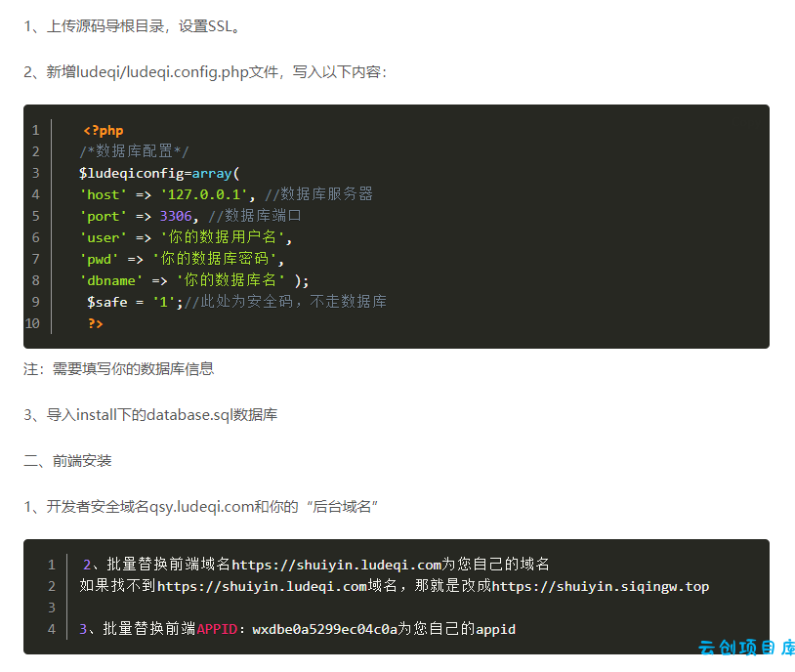
Task: Click the APPID keyword in red
Action: pyautogui.click(x=217, y=629)
